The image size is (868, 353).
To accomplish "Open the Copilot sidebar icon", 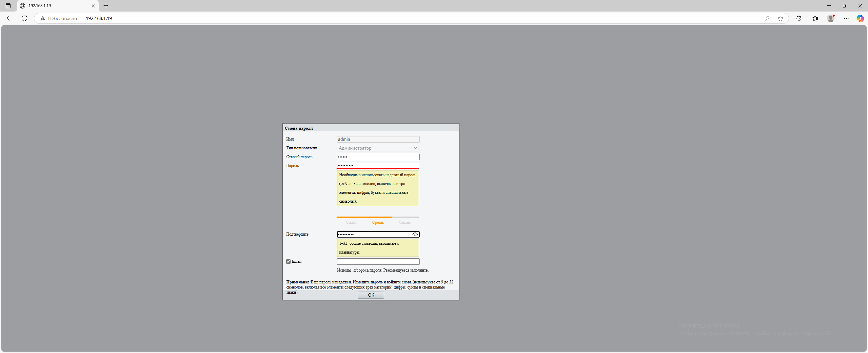I will [860, 18].
